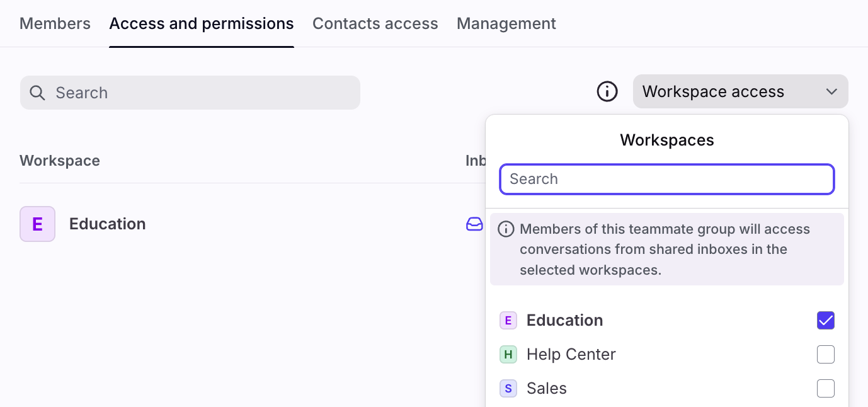This screenshot has height=407, width=868.
Task: Focus the search field in the Workspaces popup
Action: click(x=666, y=179)
